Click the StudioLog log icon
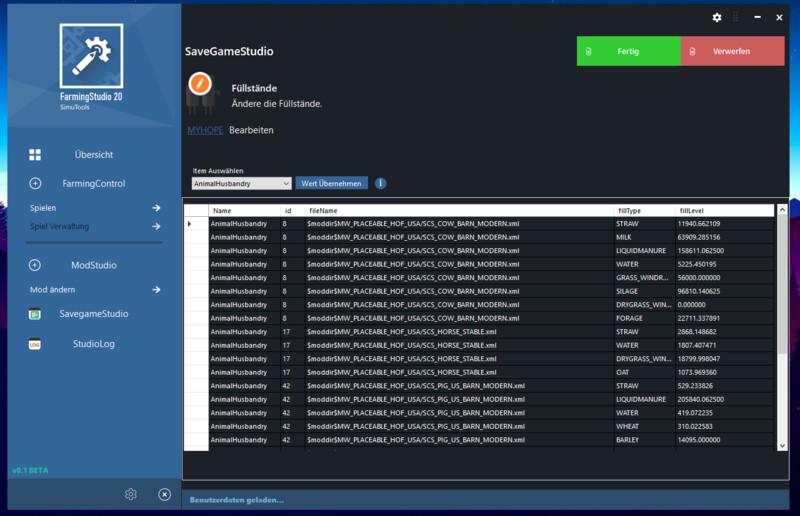The image size is (800, 516). (35, 344)
